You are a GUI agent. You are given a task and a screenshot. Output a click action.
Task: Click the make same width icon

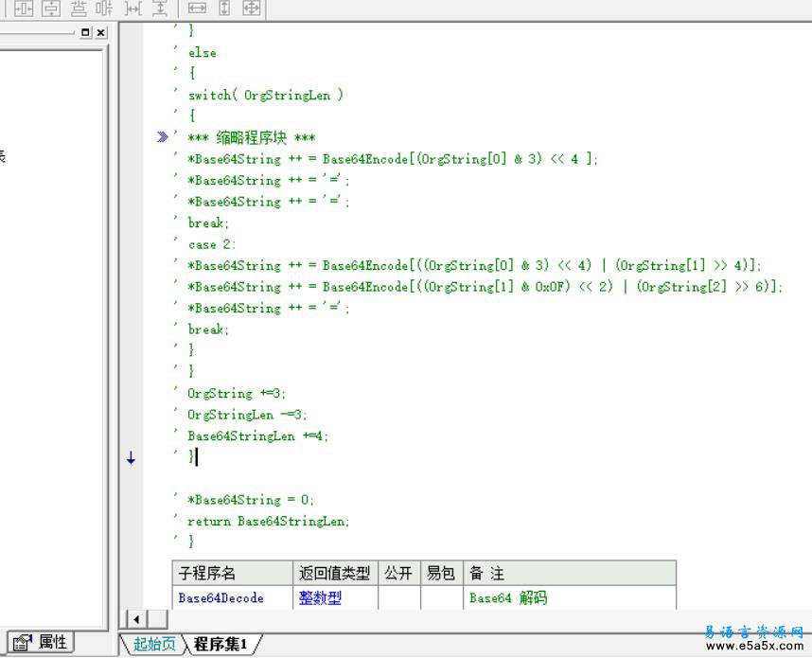coord(197,9)
